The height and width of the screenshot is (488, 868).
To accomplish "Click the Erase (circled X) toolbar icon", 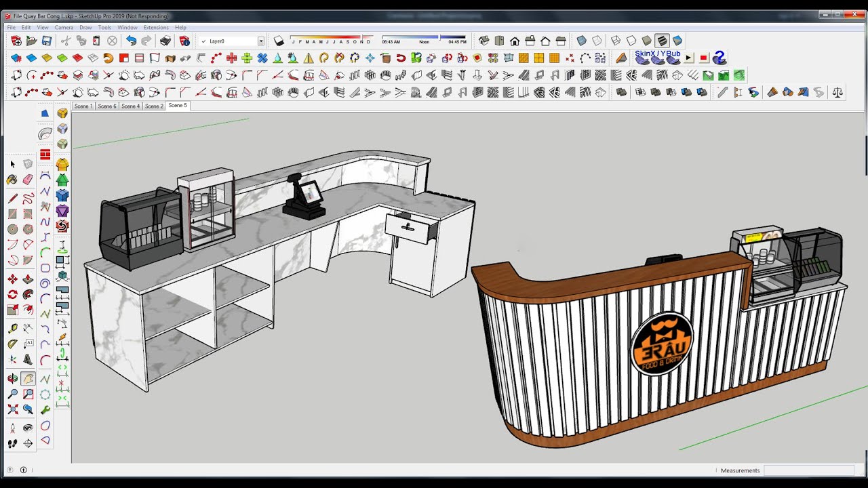I will (113, 41).
